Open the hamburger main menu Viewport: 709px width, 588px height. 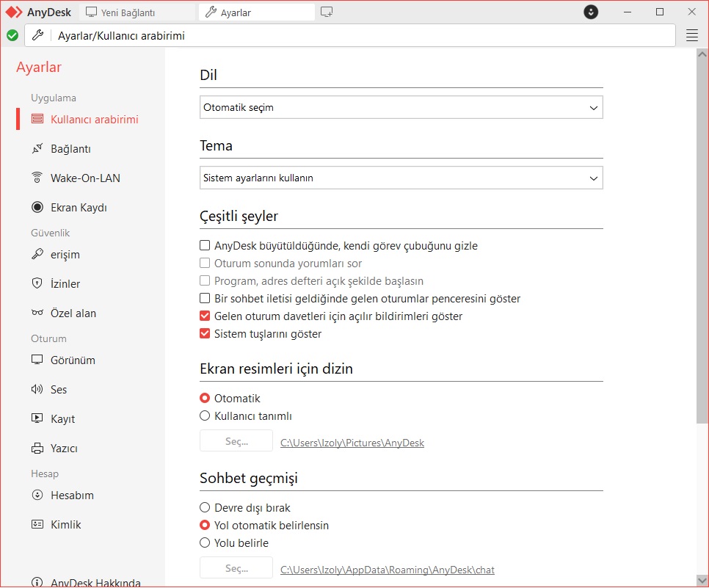click(692, 35)
